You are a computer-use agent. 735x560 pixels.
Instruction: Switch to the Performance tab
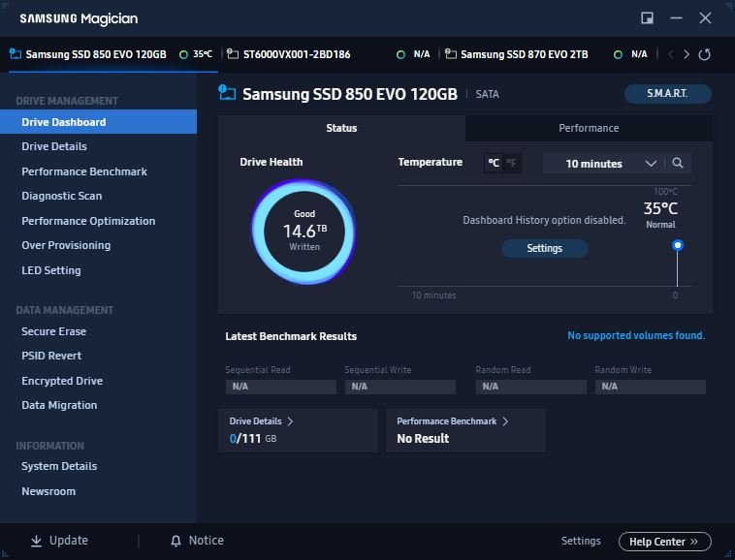click(x=589, y=128)
